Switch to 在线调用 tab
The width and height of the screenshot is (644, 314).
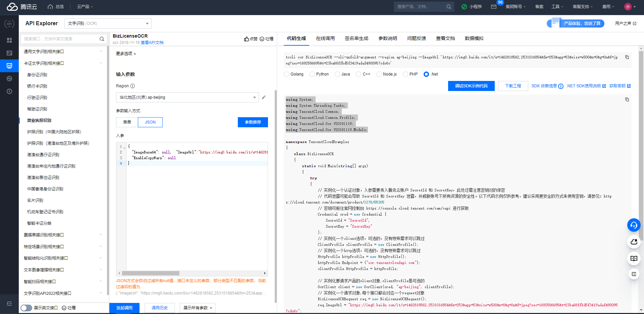(325, 38)
